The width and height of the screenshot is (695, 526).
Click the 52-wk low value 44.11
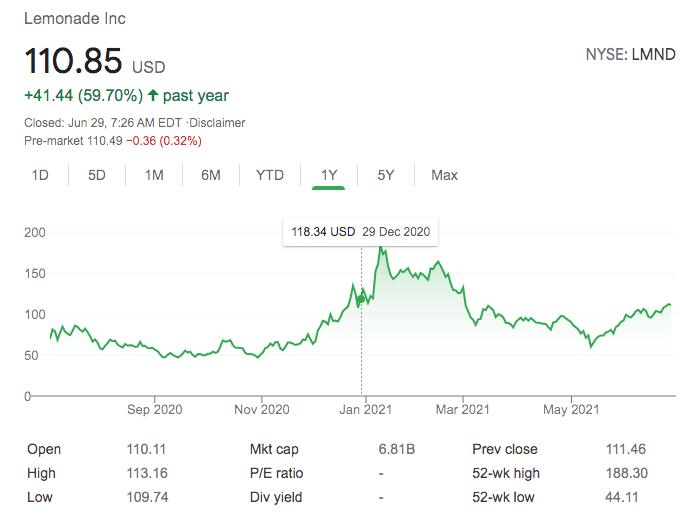(x=622, y=497)
